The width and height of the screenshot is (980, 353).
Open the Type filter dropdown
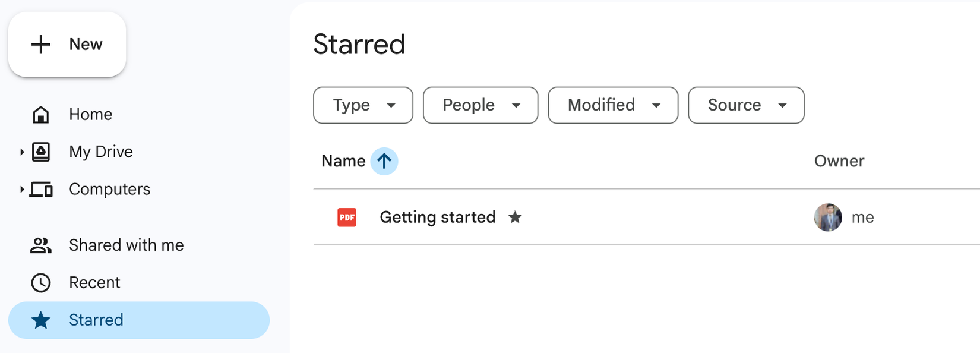tap(363, 105)
